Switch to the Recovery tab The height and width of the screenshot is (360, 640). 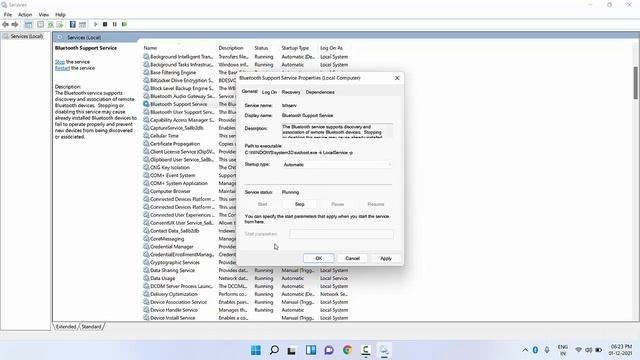[291, 92]
